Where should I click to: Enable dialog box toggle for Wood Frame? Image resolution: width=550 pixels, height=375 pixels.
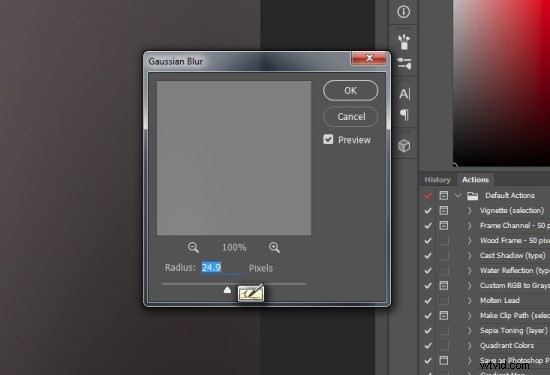444,240
